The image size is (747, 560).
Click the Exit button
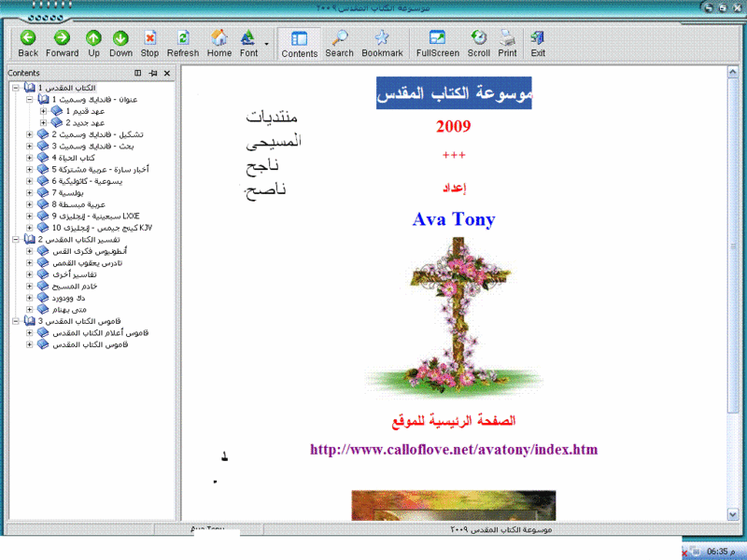pyautogui.click(x=538, y=43)
